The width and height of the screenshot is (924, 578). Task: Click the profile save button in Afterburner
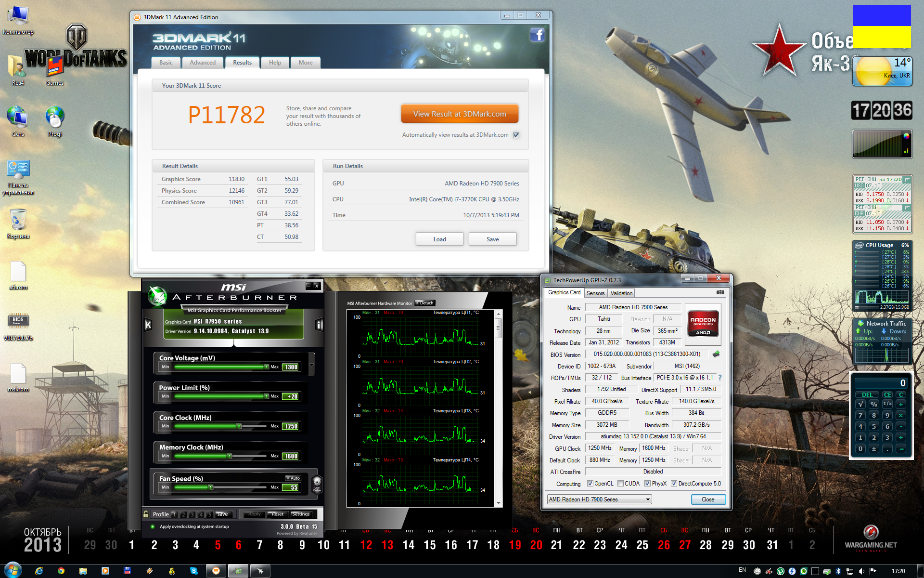point(223,514)
